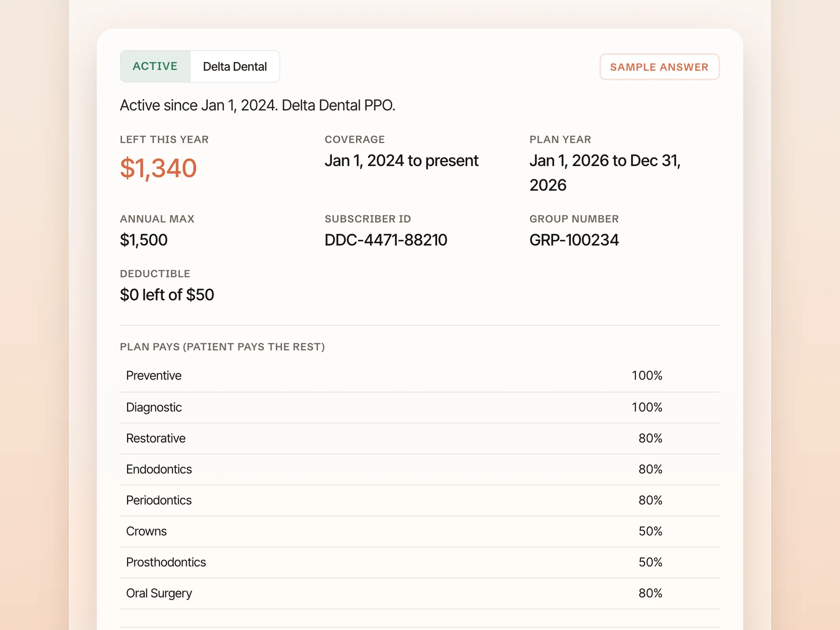Select the Oral Surgery row label
Screen dimensions: 840x630
[159, 593]
